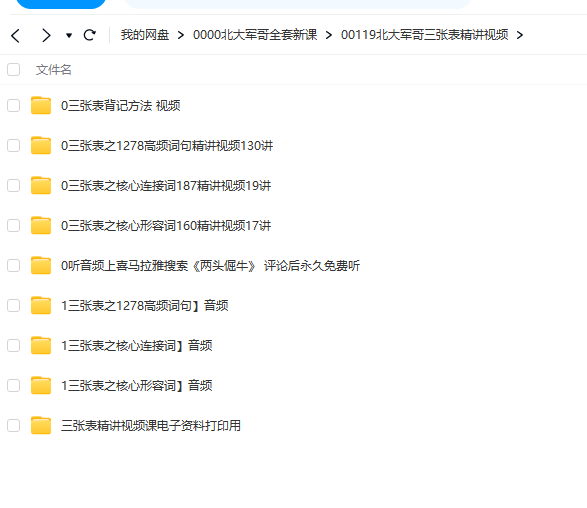
Task: Check the box for 0三张表之1278高频词句精讲视频130讲
Action: pos(13,145)
